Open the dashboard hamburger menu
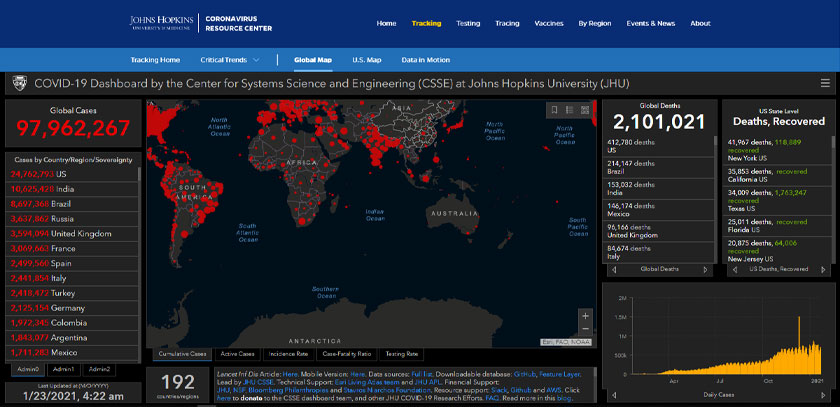The image size is (840, 407). tap(823, 85)
